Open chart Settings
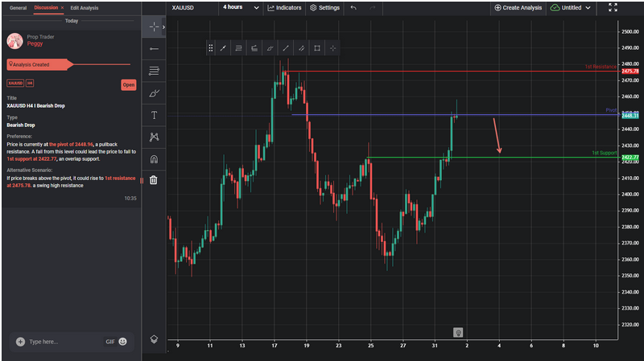The width and height of the screenshot is (644, 361). 325,8
